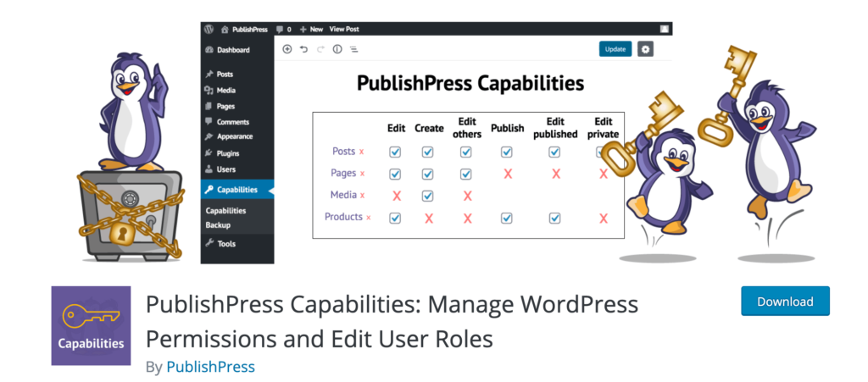Open the content info icon
Image resolution: width=868 pixels, height=382 pixels.
click(x=337, y=49)
